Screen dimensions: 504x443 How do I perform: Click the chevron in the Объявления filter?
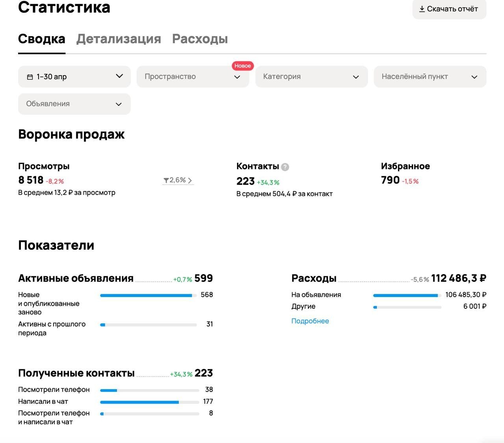point(119,104)
